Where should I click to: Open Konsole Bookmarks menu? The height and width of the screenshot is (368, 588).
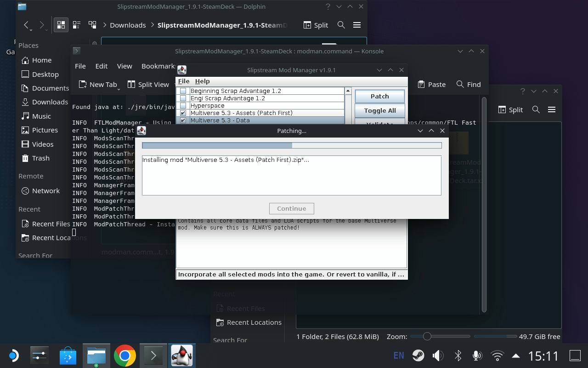pyautogui.click(x=158, y=66)
